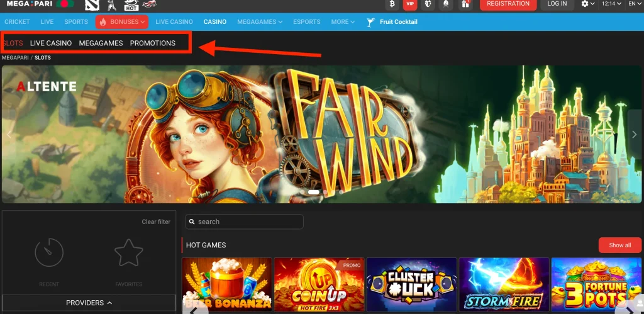644x314 pixels.
Task: Launch the red airplane Aviator icon
Action: [x=150, y=4]
